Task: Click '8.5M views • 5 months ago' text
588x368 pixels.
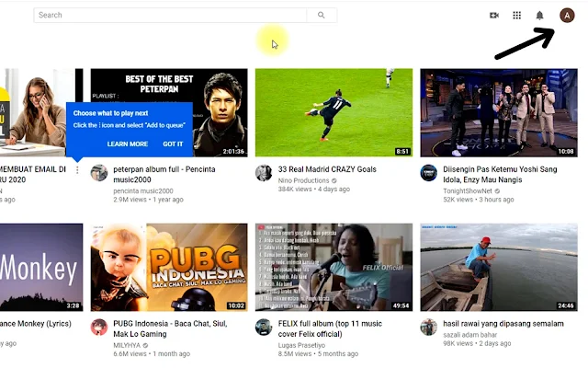Action: [318, 353]
